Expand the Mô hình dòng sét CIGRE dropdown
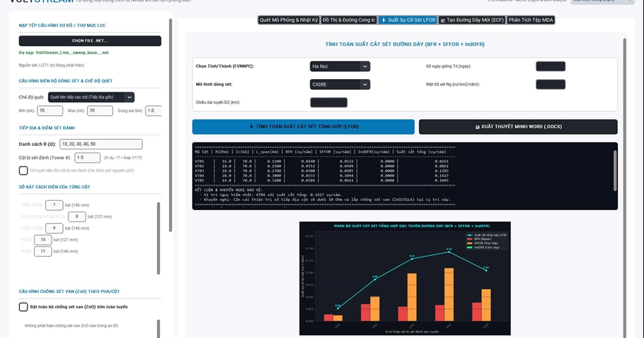 coord(340,84)
